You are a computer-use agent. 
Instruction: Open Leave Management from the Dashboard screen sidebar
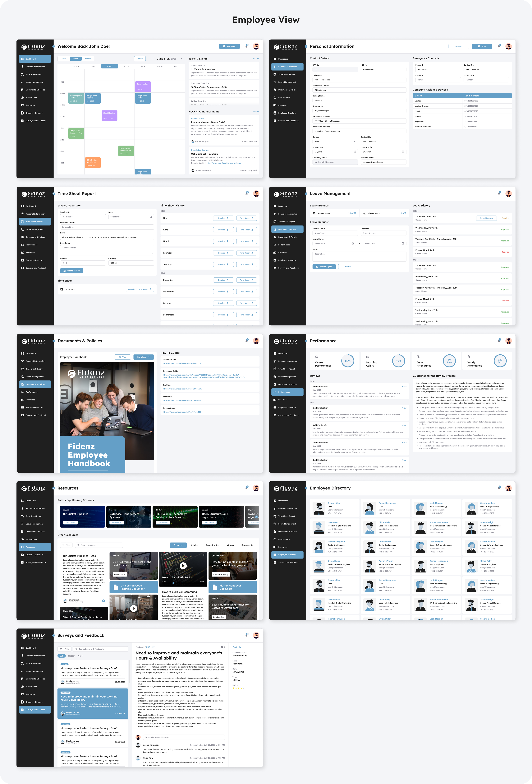click(x=35, y=82)
